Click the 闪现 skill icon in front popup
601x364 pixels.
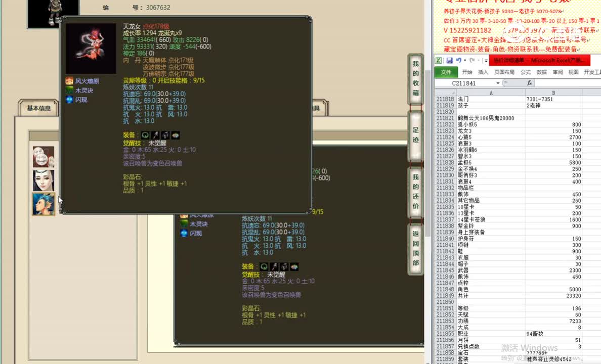[69, 100]
